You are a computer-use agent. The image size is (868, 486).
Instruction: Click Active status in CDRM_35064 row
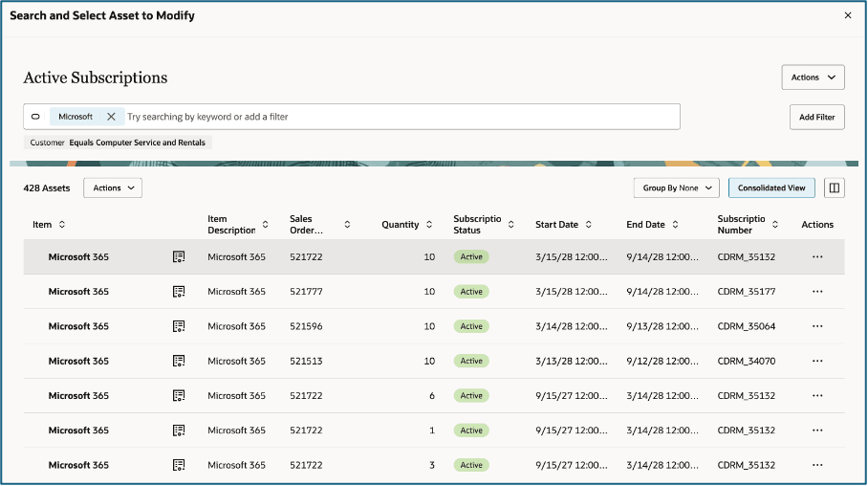point(471,326)
